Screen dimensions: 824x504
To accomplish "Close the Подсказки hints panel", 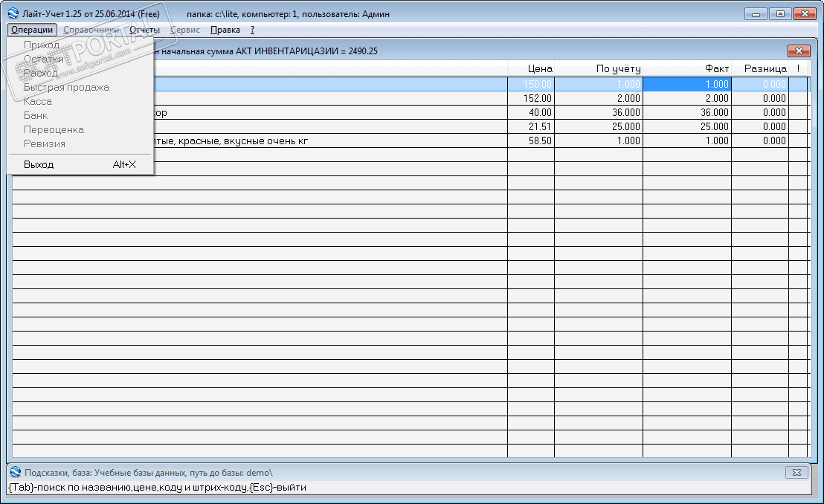I will coord(796,473).
